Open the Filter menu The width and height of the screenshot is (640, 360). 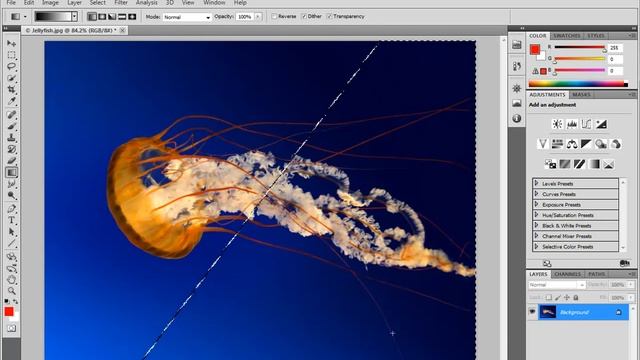tap(121, 3)
